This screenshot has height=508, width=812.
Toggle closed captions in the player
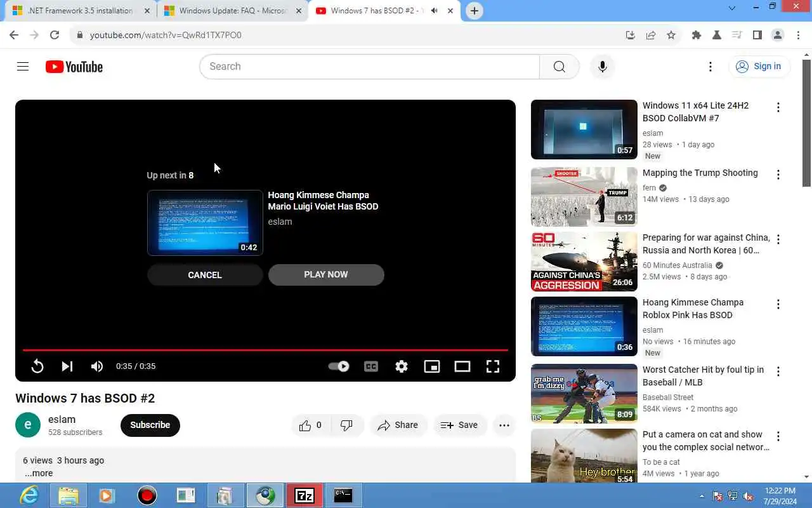(371, 366)
